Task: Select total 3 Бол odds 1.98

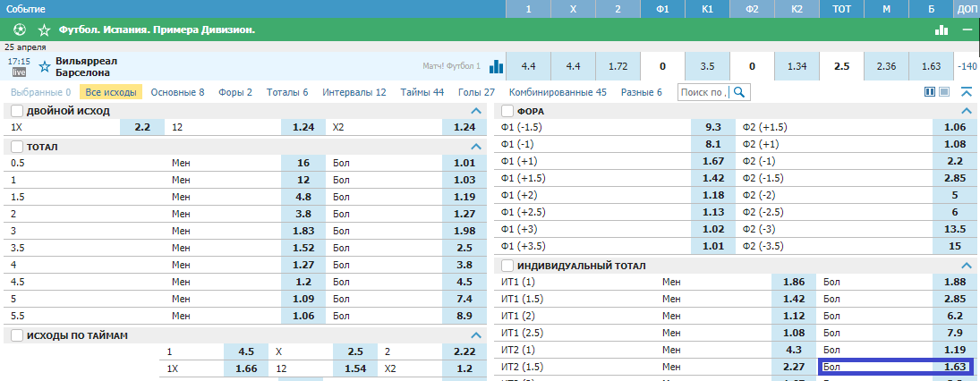Action: pyautogui.click(x=464, y=231)
